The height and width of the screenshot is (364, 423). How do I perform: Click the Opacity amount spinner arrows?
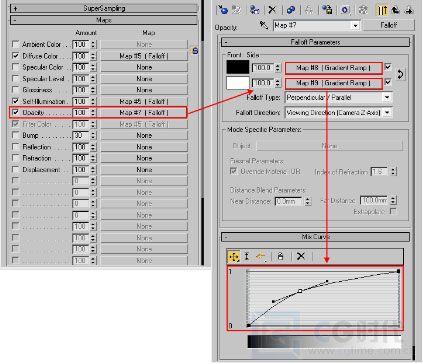point(93,113)
